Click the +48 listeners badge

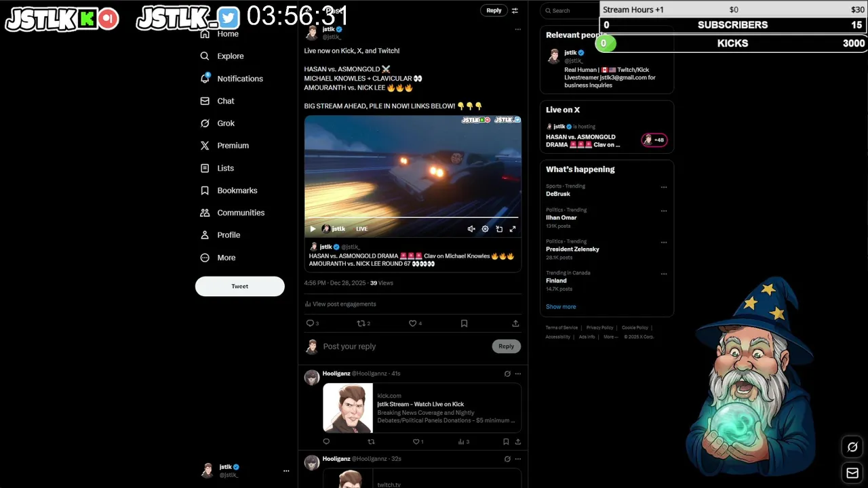tap(654, 140)
